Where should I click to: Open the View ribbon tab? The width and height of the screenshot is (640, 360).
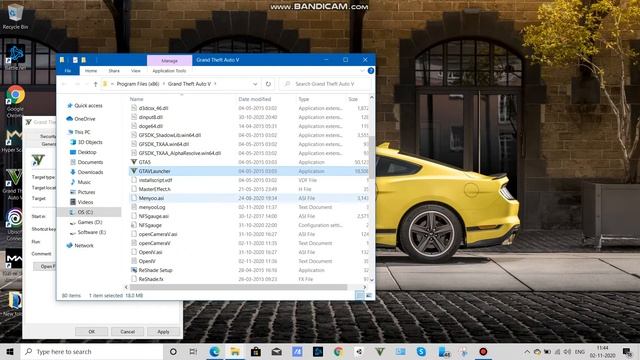coord(136,71)
